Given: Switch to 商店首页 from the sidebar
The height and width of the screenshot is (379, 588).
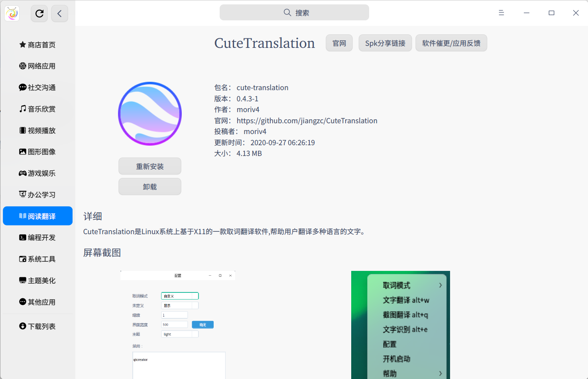Looking at the screenshot, I should [x=37, y=45].
